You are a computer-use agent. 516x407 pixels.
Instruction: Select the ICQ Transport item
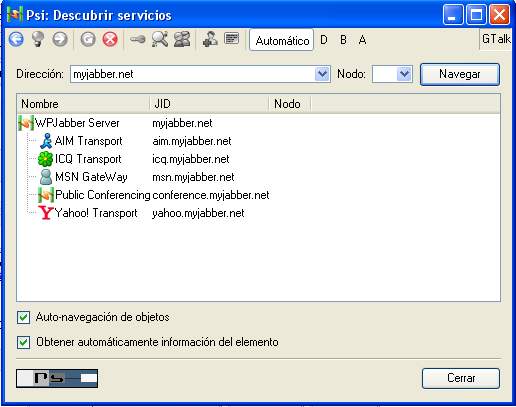pyautogui.click(x=88, y=159)
